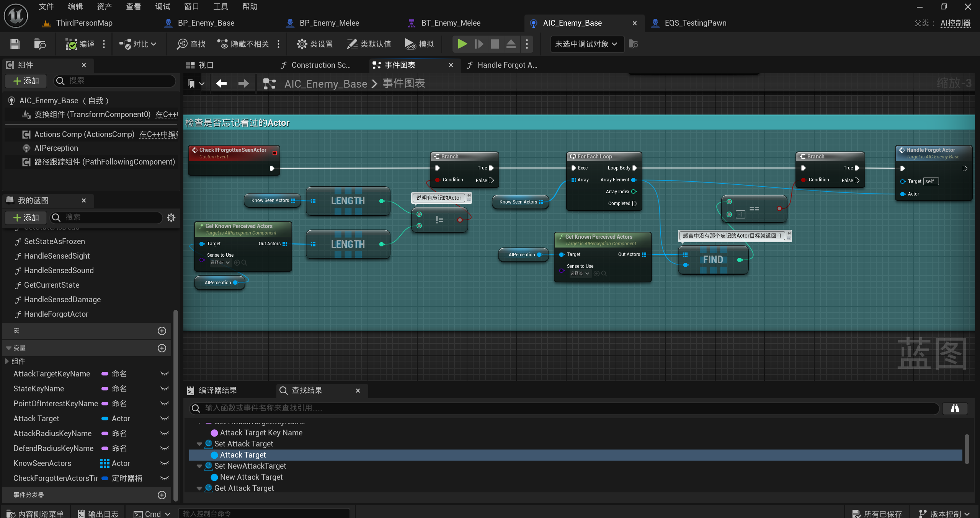
Task: Click the Browse to asset icon
Action: 40,44
